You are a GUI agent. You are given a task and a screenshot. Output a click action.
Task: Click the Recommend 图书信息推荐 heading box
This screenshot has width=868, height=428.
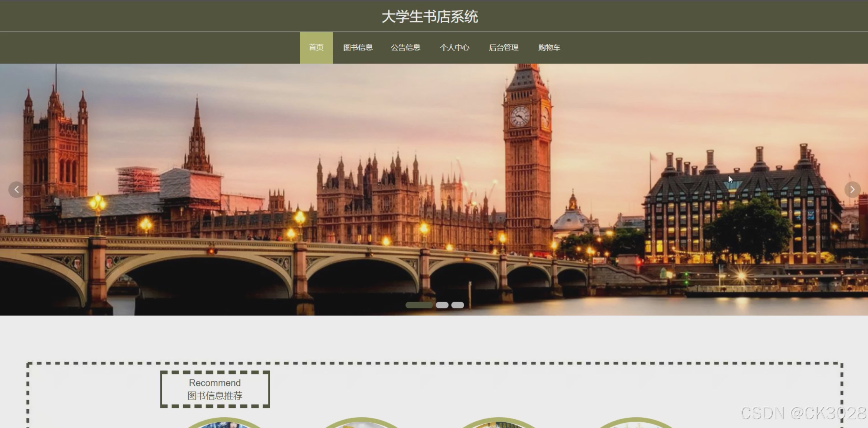click(x=215, y=389)
